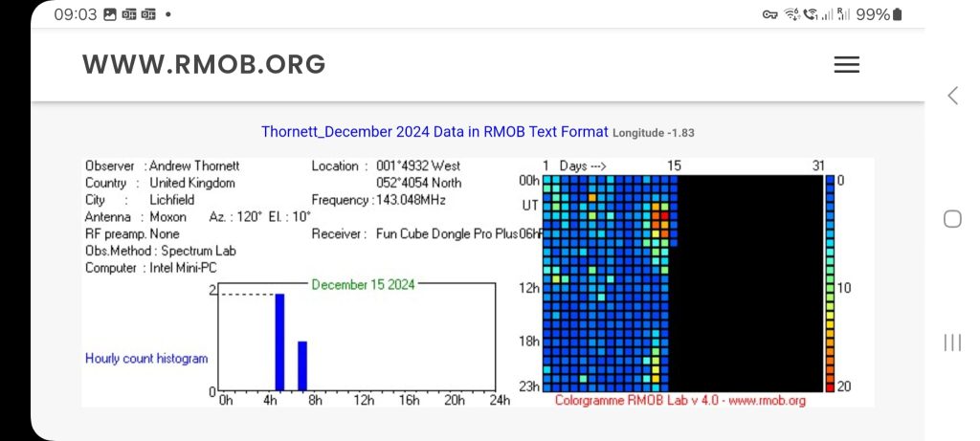The image size is (980, 441).
Task: Open the hamburger menu
Action: click(x=846, y=64)
